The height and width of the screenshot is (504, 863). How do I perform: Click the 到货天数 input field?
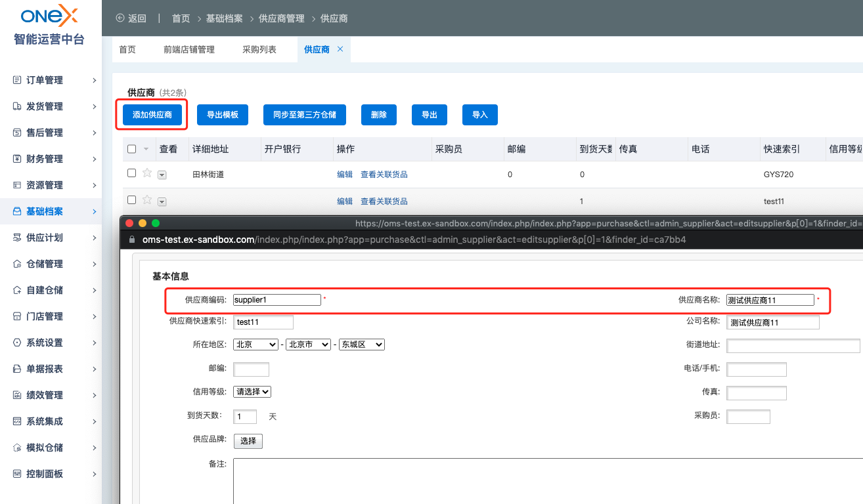click(x=245, y=417)
